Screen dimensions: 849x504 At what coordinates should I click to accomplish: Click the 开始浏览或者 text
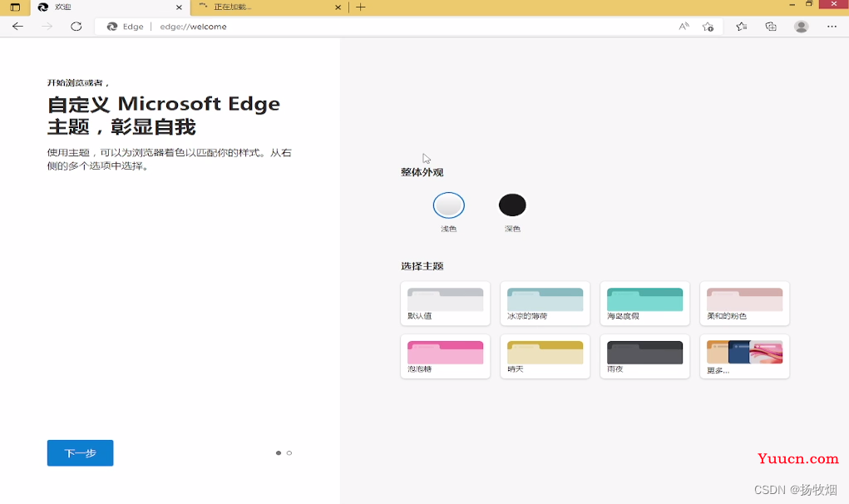click(x=78, y=83)
